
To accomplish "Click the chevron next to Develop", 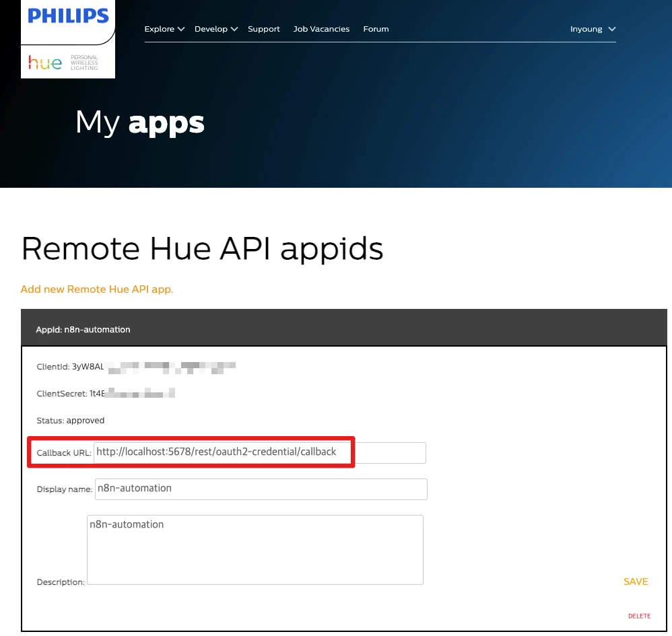I will [234, 29].
